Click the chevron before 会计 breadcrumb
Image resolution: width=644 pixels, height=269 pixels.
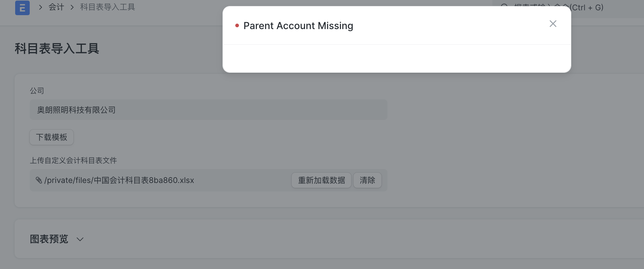40,7
